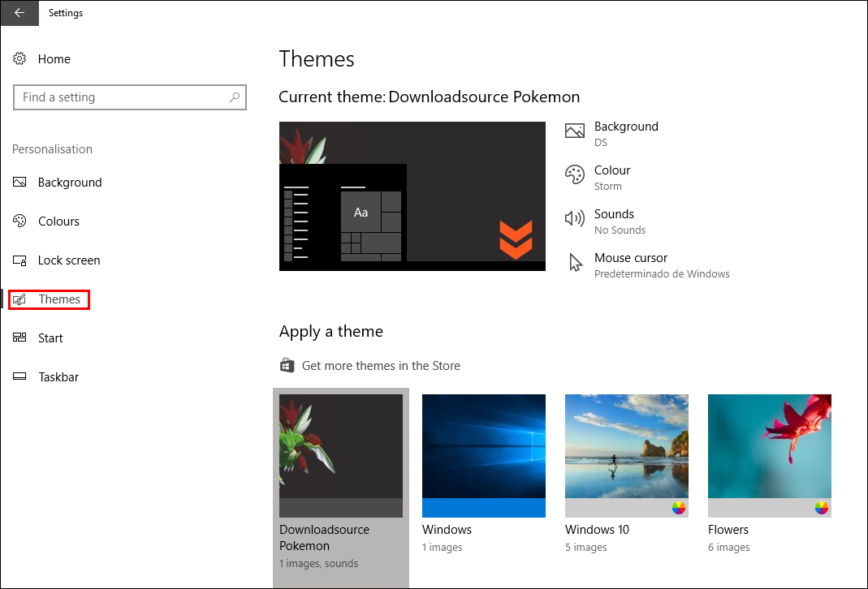The image size is (868, 589).
Task: Click the 'Predeterminado de Windows' text
Action: 662,273
